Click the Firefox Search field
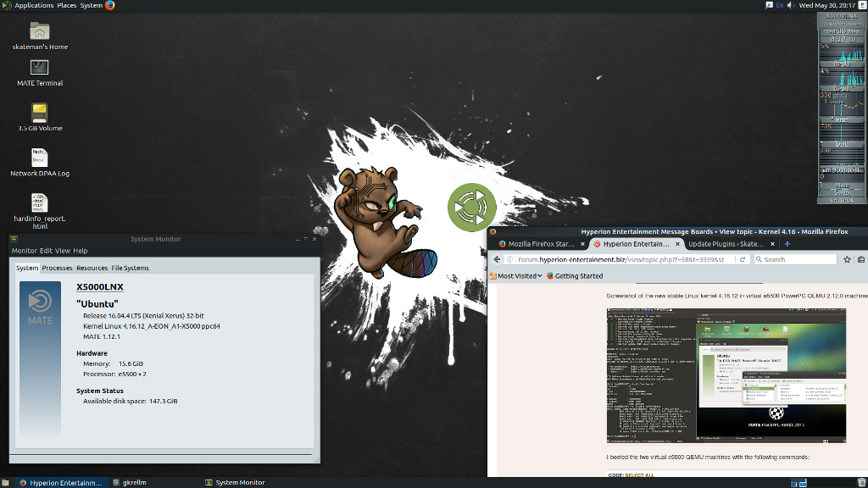Screen dimensions: 868x488 tap(795, 259)
